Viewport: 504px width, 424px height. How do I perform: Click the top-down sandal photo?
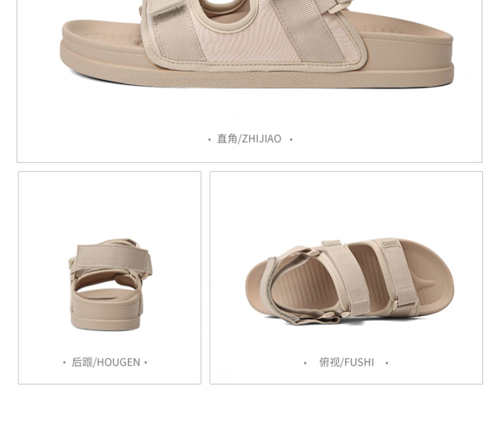coord(349,281)
